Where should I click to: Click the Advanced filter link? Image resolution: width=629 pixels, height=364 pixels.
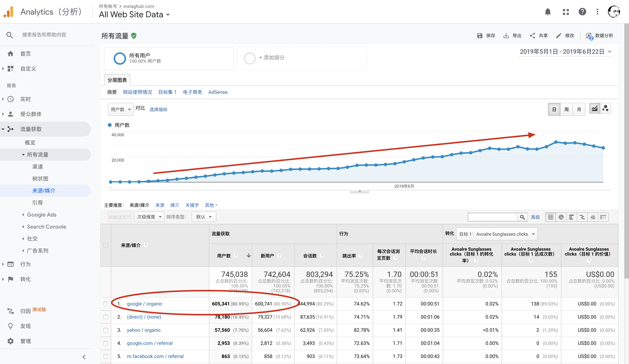pos(535,217)
